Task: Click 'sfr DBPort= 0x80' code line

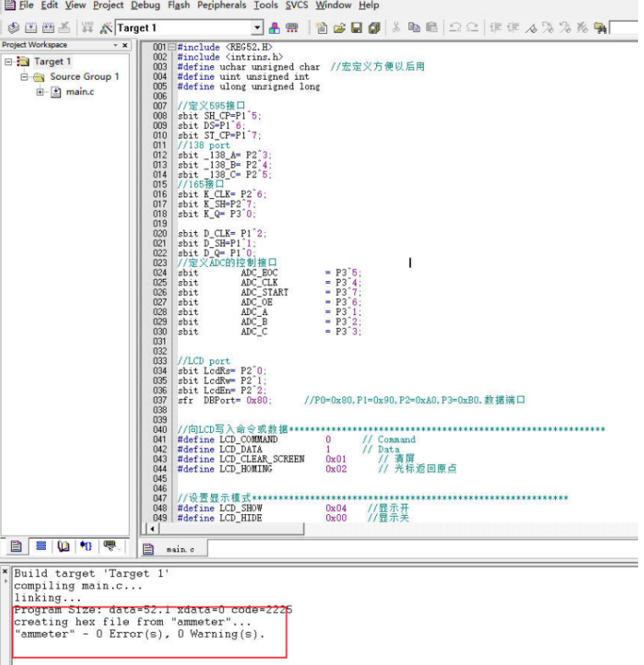Action: point(225,401)
